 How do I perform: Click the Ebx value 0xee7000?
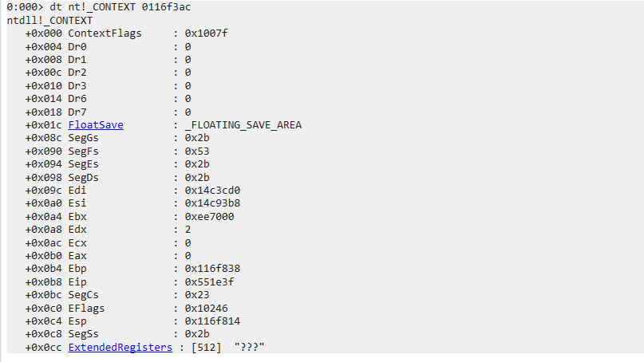(209, 216)
